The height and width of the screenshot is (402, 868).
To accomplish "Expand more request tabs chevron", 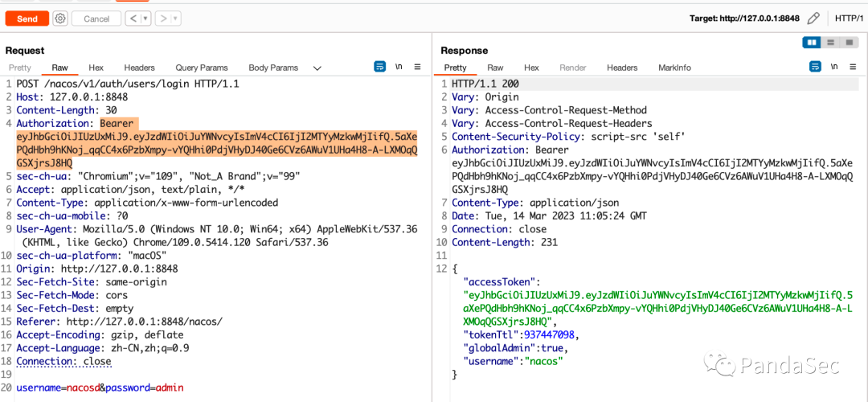I will [x=317, y=68].
